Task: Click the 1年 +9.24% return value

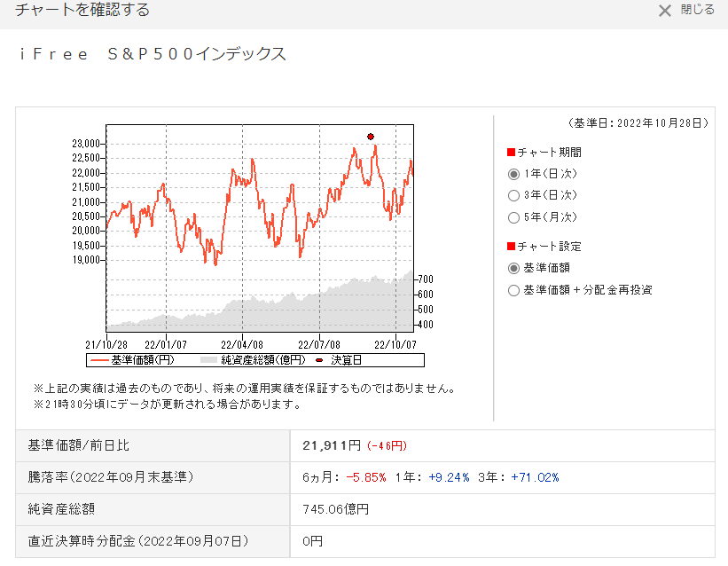Action: 432,477
